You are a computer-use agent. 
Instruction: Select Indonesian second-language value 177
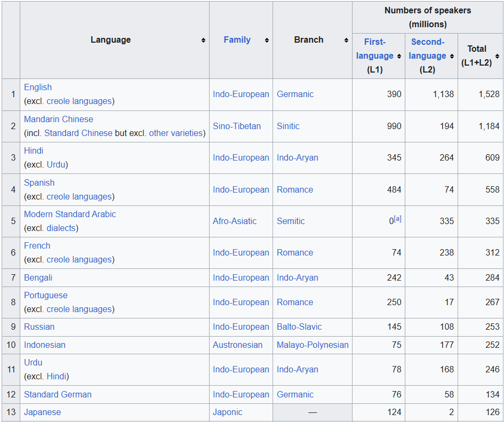click(447, 345)
